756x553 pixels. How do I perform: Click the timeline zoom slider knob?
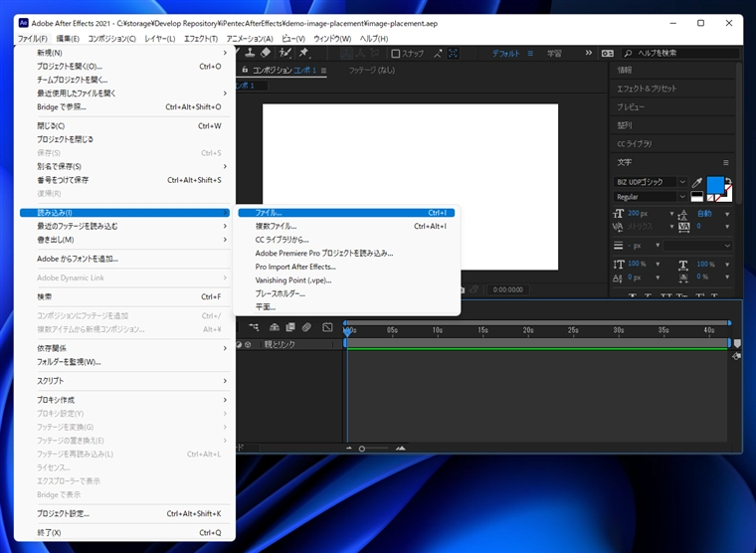362,449
